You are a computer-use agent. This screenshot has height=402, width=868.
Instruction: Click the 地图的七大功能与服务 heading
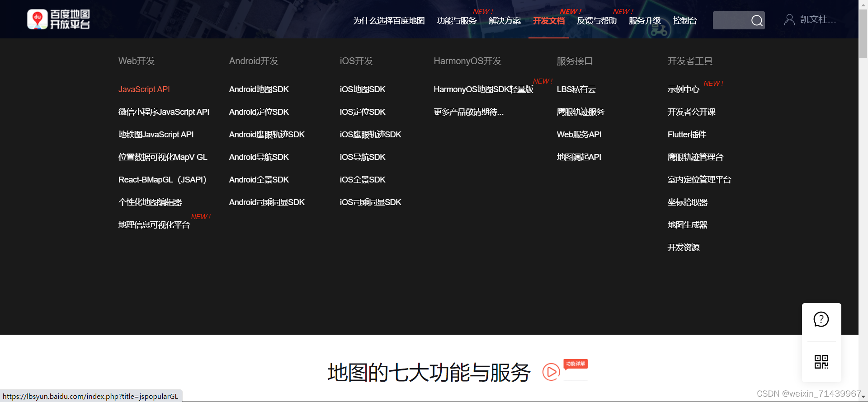coord(429,373)
